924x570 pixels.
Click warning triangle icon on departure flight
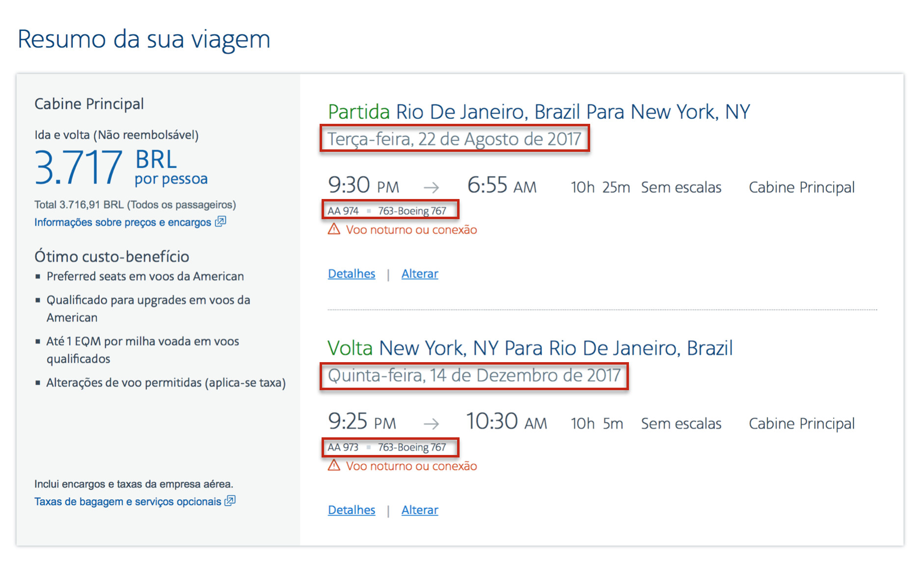334,229
